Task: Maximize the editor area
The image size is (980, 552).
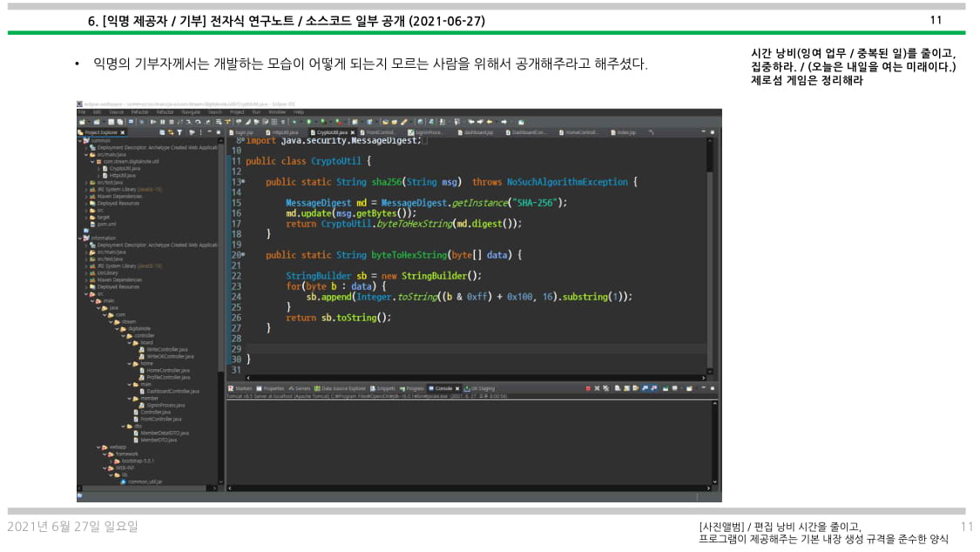Action: pos(713,132)
